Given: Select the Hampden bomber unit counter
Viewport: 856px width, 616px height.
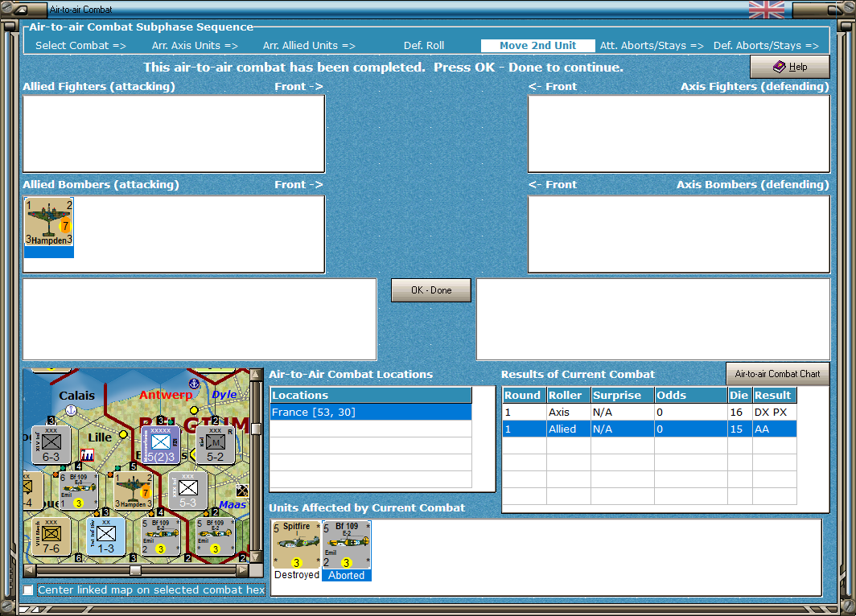Looking at the screenshot, I should (x=48, y=223).
